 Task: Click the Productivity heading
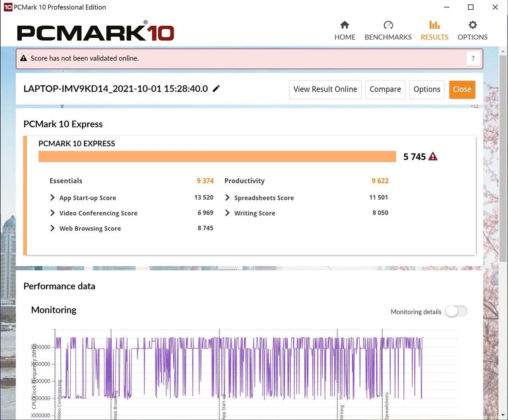coord(244,181)
